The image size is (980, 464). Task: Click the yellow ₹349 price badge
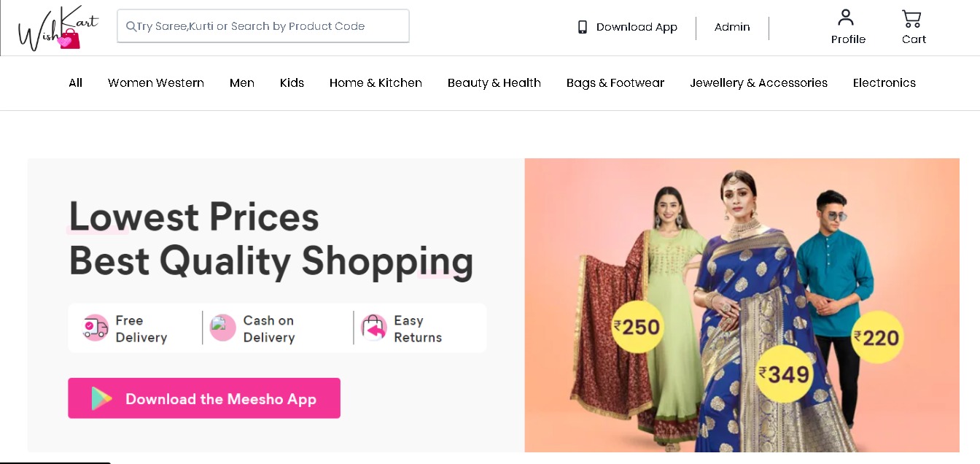[783, 374]
